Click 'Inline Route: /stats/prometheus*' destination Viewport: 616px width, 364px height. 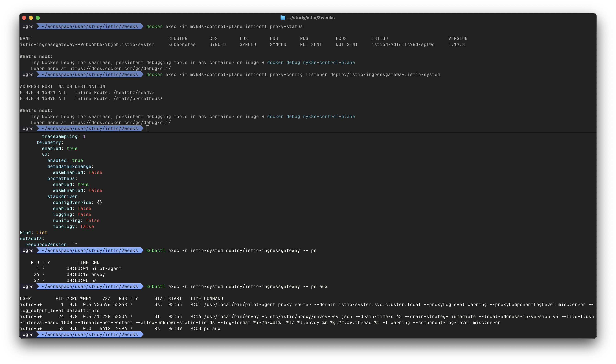(119, 98)
